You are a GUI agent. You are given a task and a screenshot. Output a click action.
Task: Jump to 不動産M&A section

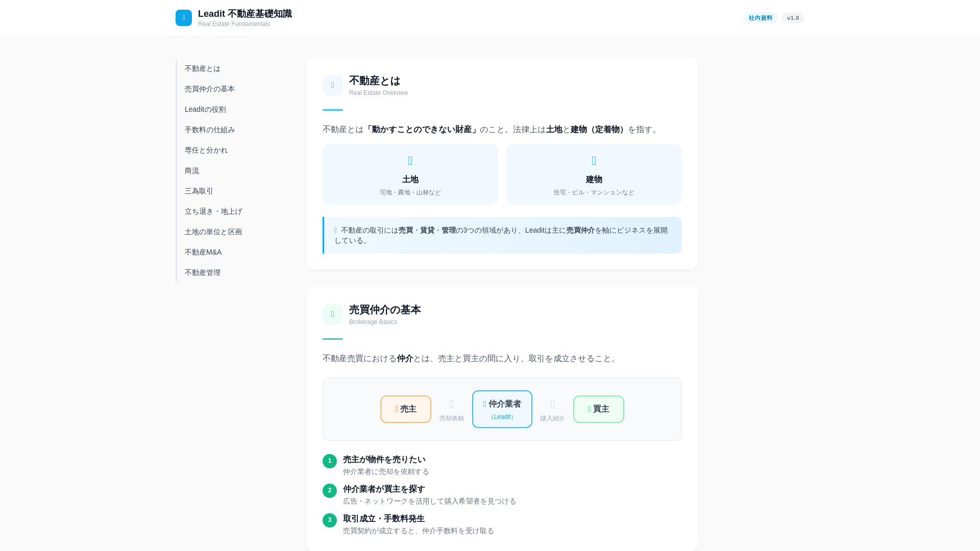coord(203,252)
